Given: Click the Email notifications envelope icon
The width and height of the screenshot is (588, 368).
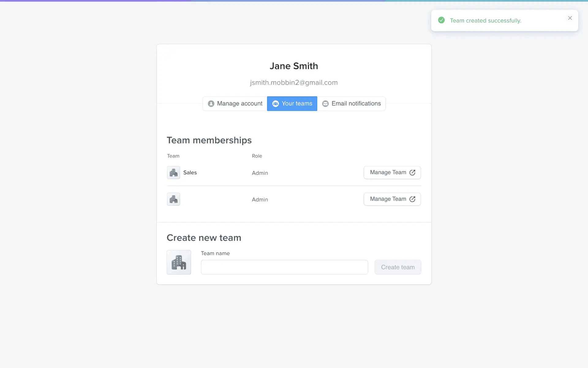Looking at the screenshot, I should tap(325, 104).
